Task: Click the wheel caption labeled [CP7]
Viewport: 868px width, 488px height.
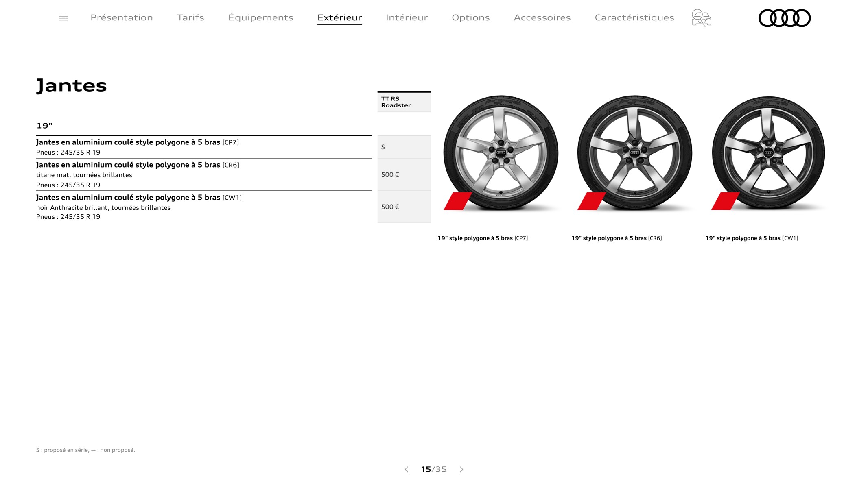Action: click(x=483, y=238)
